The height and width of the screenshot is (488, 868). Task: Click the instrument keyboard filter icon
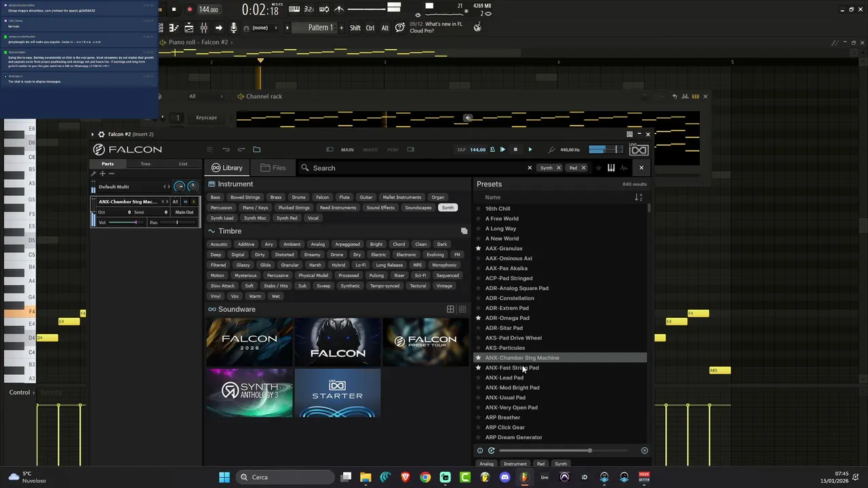(x=611, y=167)
